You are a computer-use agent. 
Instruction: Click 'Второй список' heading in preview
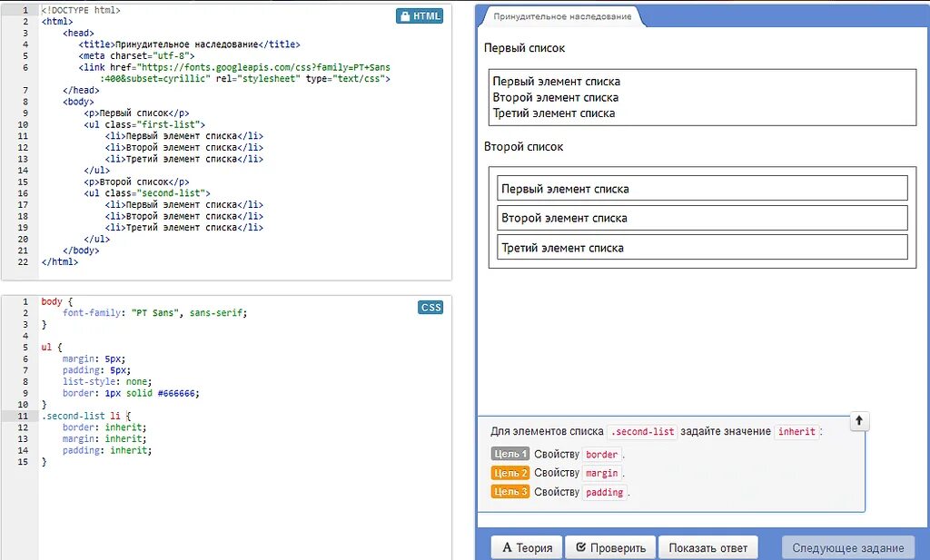tap(524, 146)
